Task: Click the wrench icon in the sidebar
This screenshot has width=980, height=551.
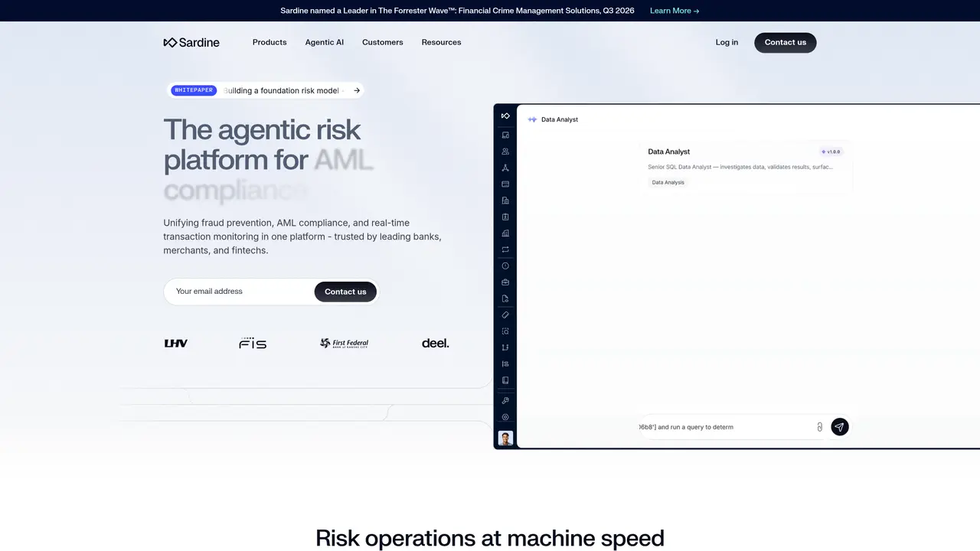Action: (505, 400)
